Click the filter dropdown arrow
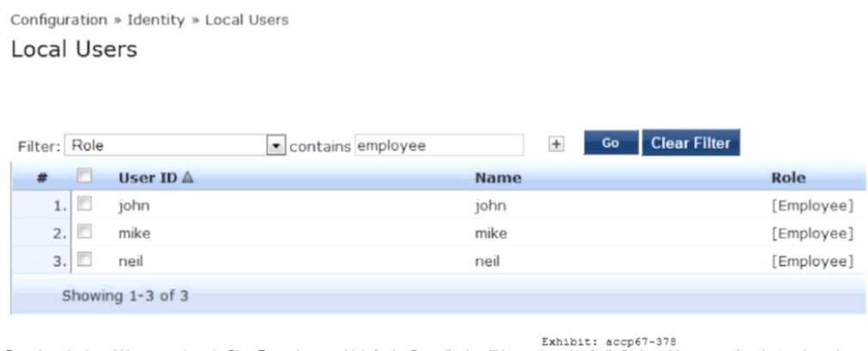This screenshot has height=351, width=868. point(275,146)
